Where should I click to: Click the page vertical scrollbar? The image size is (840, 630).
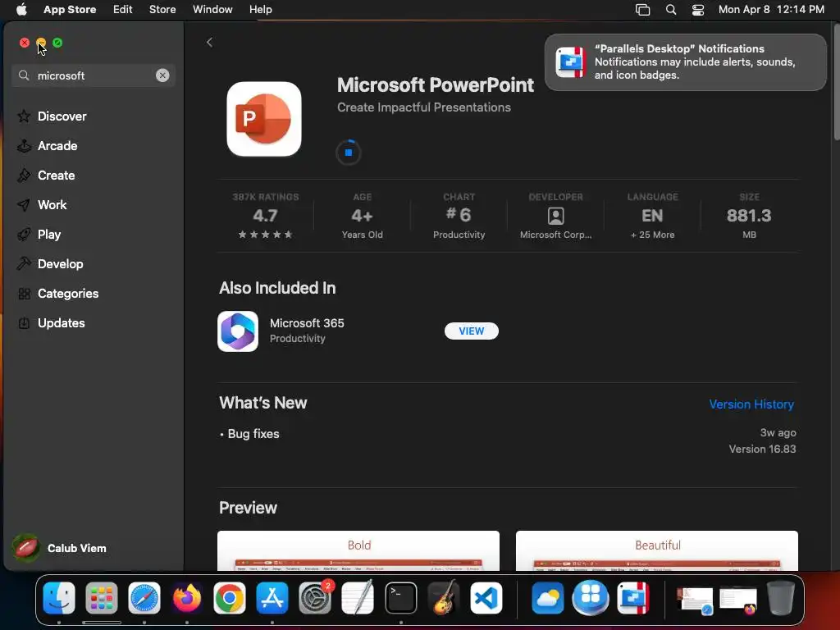click(x=836, y=83)
